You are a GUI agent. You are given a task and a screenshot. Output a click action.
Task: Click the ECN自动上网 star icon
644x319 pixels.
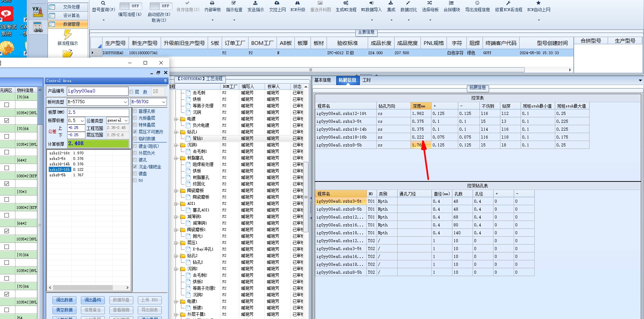[538, 3]
